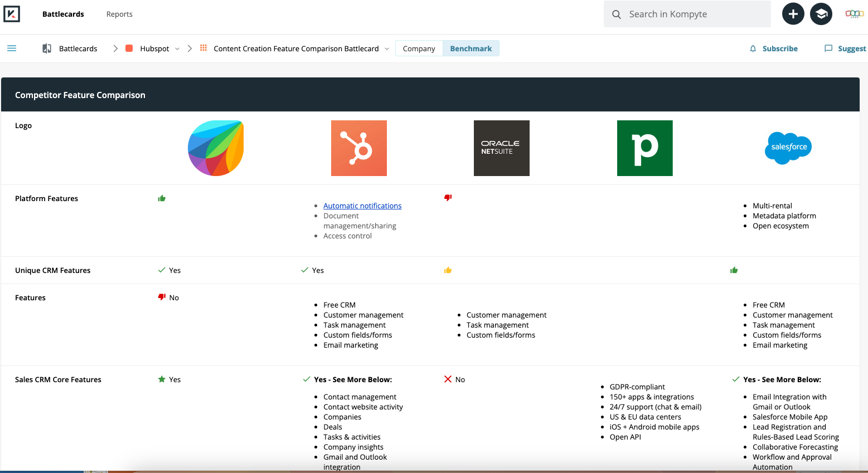Click the Logo row label
Screen dimensions: 868x473
click(23, 125)
